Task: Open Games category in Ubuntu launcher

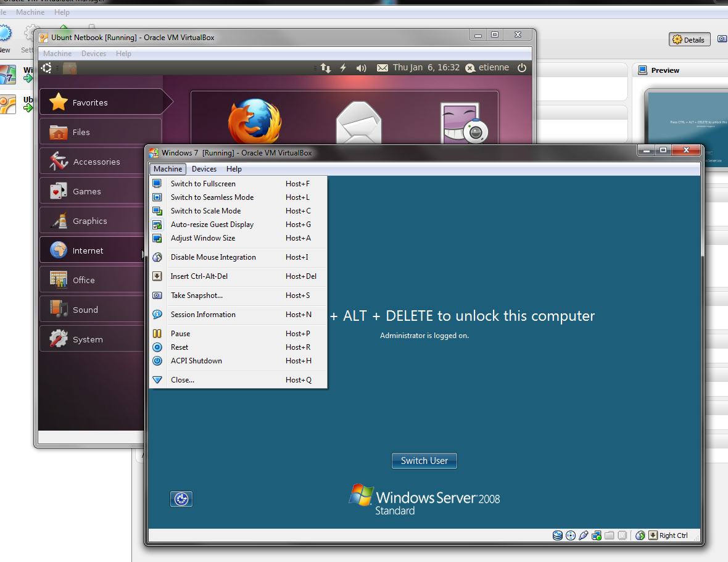Action: pos(92,191)
